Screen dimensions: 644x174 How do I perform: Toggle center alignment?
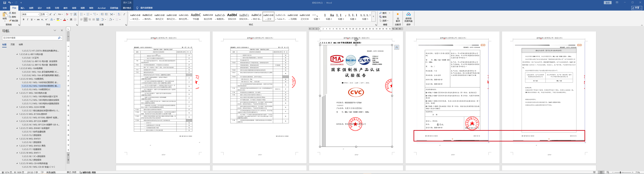[x=86, y=19]
